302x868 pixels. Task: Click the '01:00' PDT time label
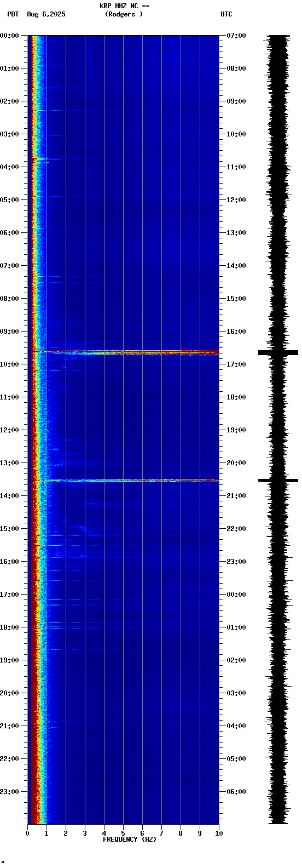pos(9,68)
